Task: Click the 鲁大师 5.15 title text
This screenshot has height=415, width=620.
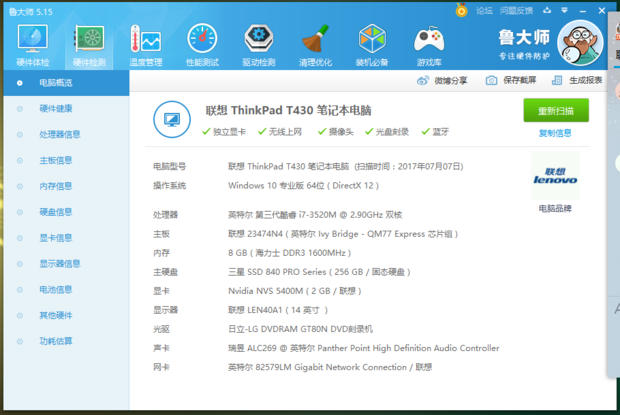Action: [30, 12]
